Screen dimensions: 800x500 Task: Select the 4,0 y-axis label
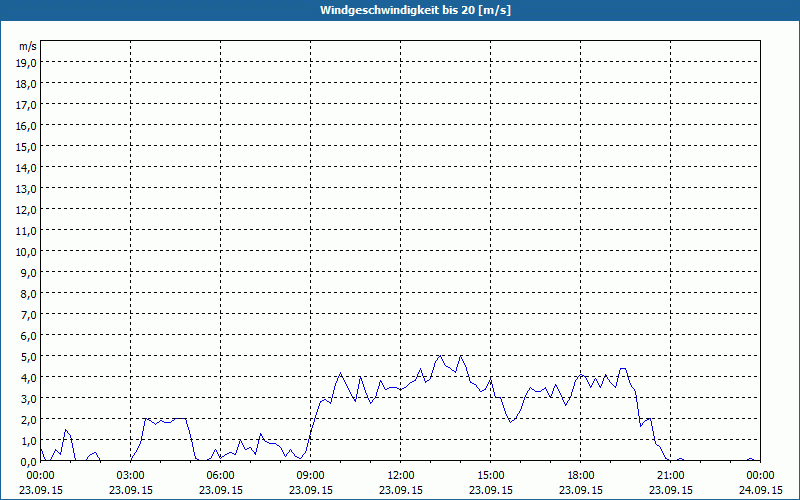pos(28,378)
